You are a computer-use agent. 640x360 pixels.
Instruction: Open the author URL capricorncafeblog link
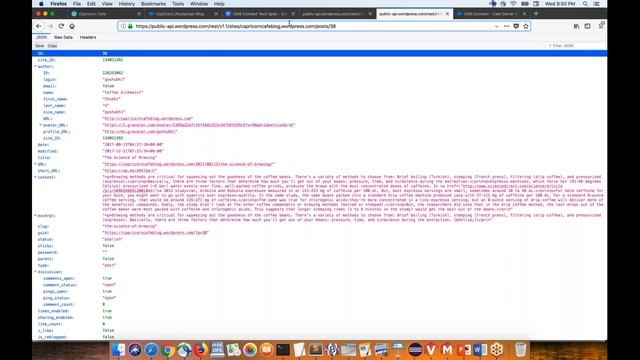[147, 118]
